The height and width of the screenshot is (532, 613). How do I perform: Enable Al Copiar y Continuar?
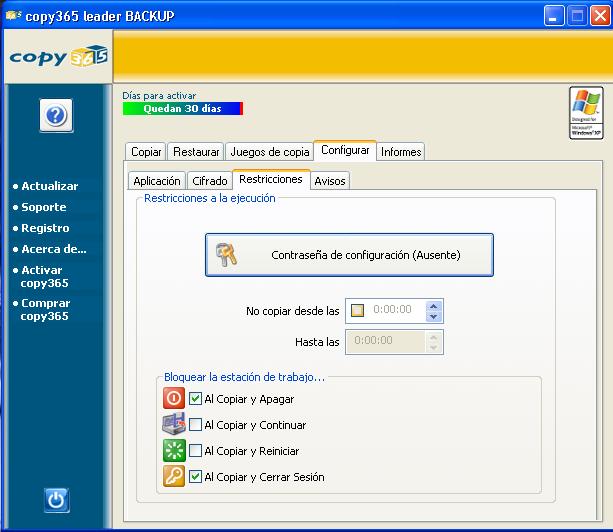point(195,425)
